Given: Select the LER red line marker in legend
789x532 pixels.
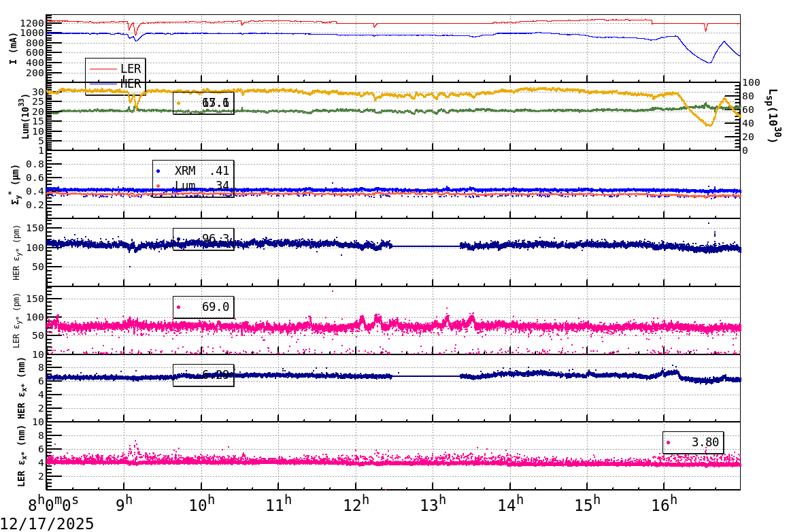Looking at the screenshot, I should pyautogui.click(x=103, y=69).
